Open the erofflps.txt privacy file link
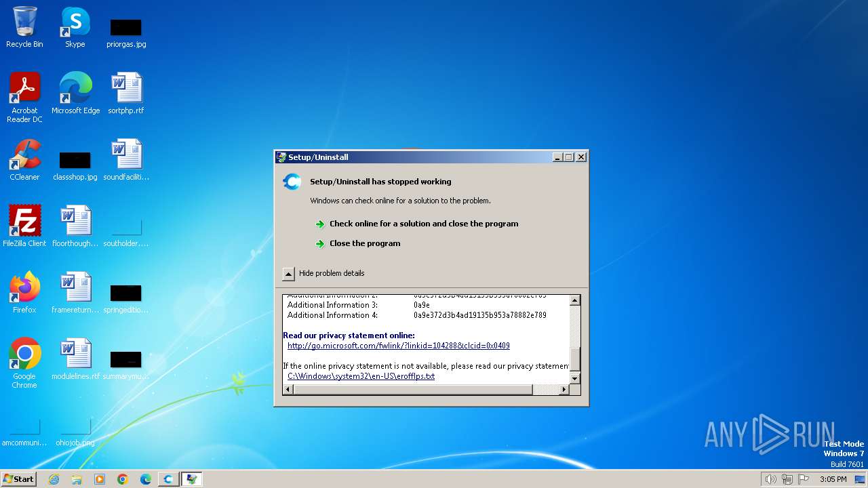This screenshot has width=868, height=488. tap(361, 376)
